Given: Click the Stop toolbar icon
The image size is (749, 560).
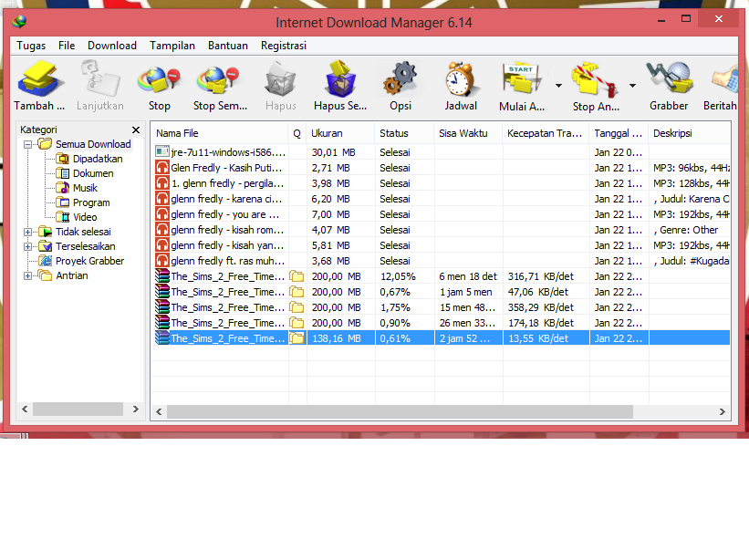Looking at the screenshot, I should point(159,79).
